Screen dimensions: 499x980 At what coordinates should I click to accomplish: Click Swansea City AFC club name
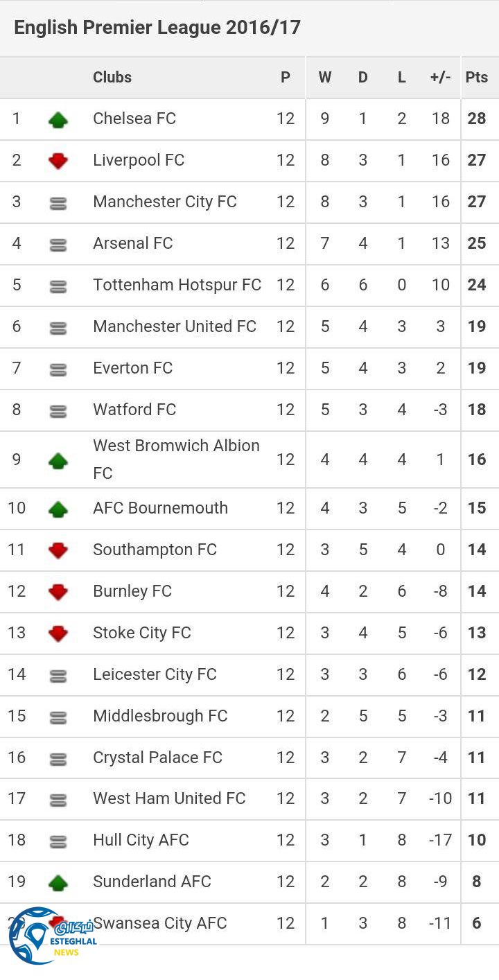tap(160, 923)
